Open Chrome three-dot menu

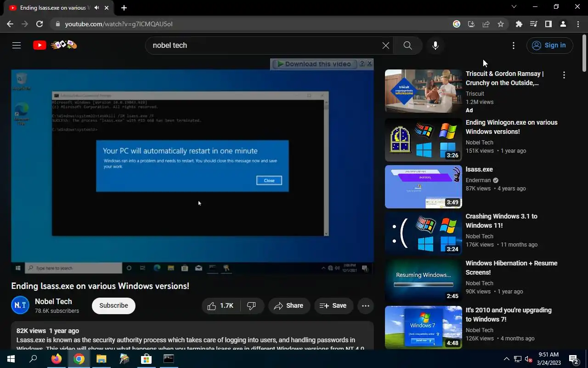click(578, 24)
